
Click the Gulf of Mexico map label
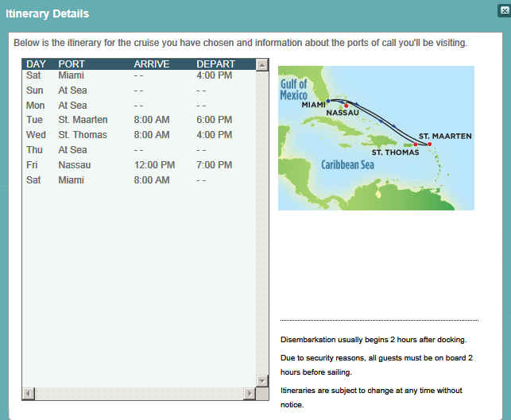293,90
